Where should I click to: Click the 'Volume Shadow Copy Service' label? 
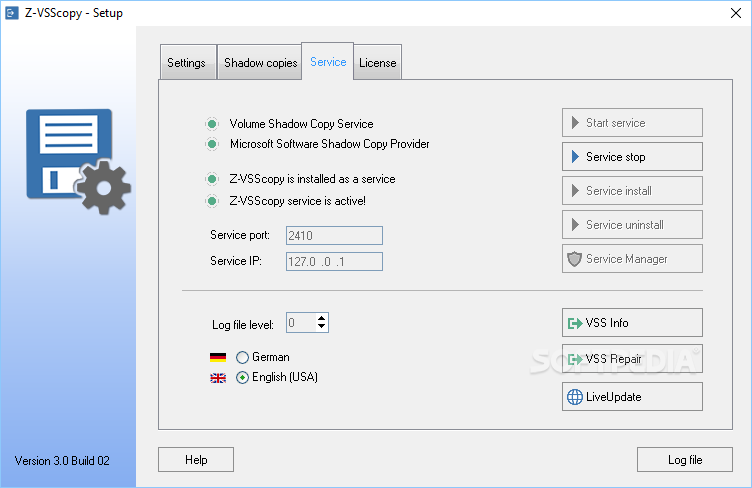point(301,124)
